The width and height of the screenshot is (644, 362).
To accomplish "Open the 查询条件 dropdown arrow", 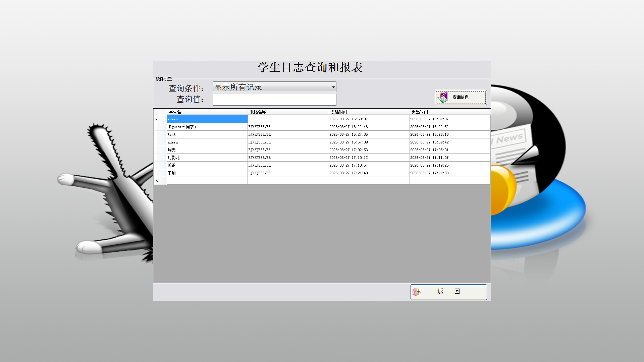I will (x=333, y=87).
